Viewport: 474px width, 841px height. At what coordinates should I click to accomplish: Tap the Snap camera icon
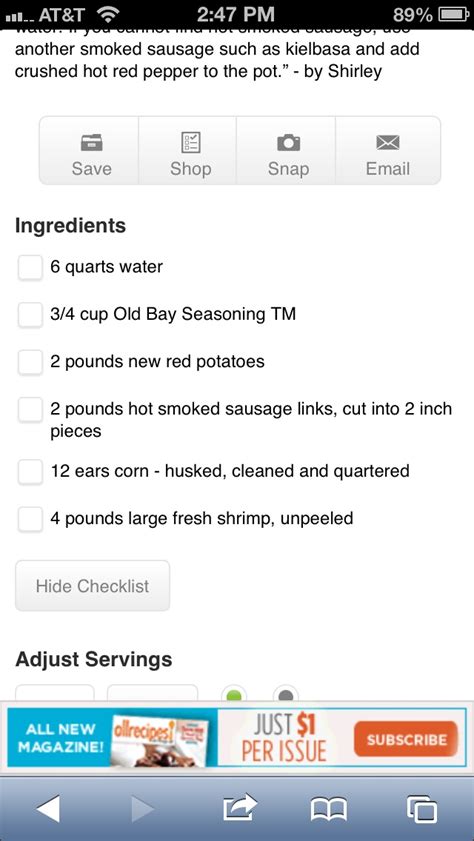pos(288,143)
